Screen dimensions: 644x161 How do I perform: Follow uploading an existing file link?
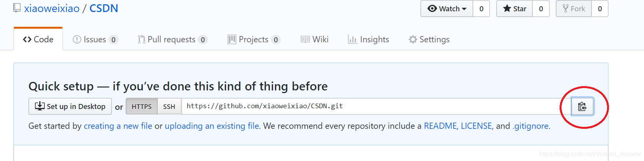212,126
